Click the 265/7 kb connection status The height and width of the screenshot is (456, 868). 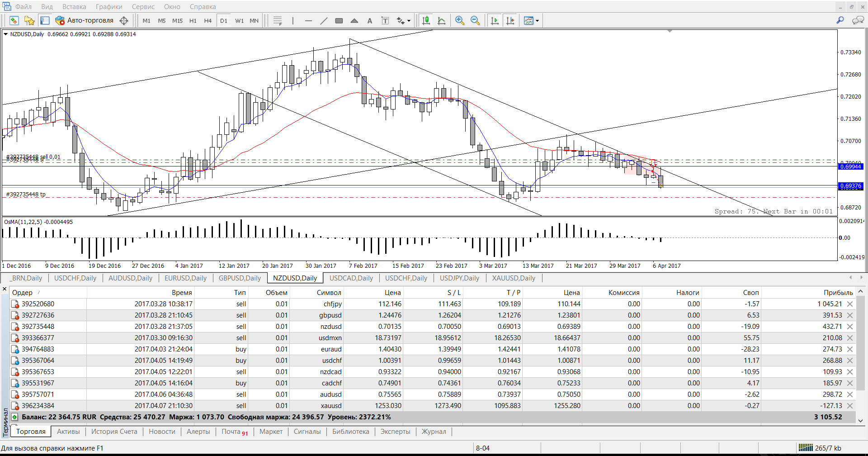tap(820, 448)
